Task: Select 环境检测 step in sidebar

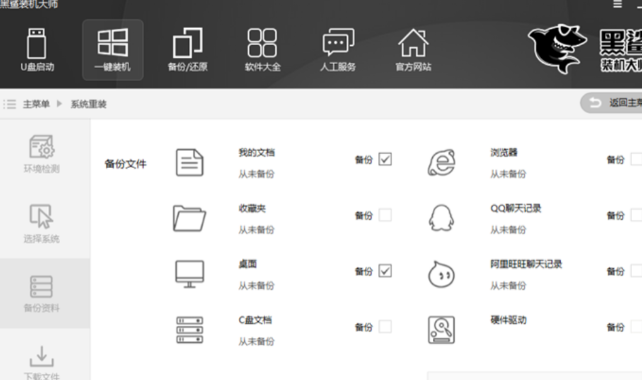Action: tap(42, 154)
